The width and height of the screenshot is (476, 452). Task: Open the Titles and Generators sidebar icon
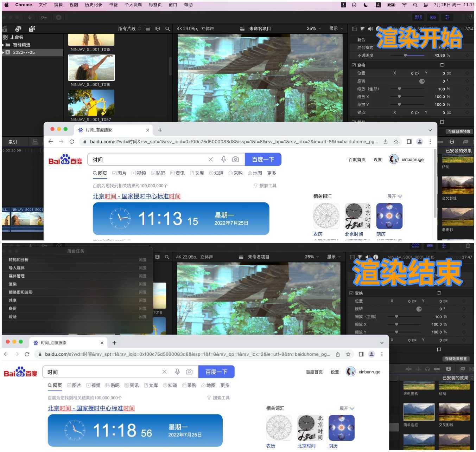tap(32, 28)
